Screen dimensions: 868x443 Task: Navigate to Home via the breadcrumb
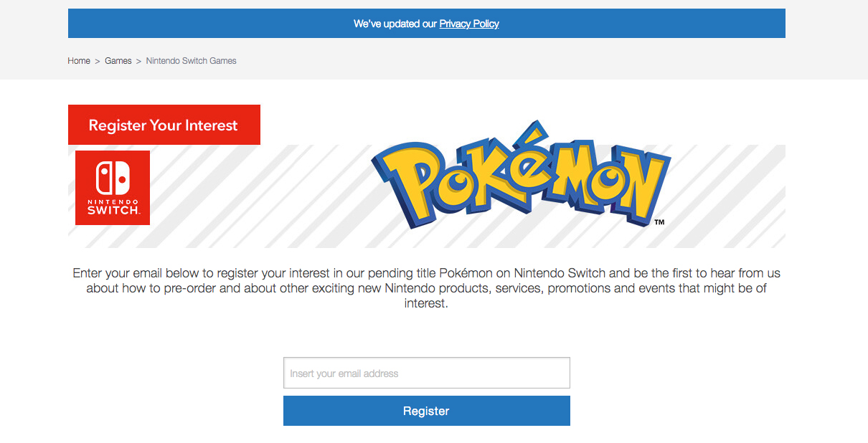pos(79,61)
